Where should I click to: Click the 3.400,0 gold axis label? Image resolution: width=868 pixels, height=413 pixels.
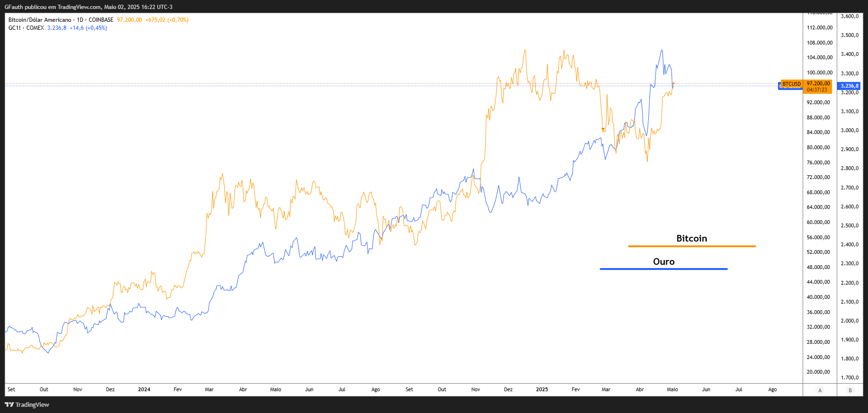click(x=850, y=54)
